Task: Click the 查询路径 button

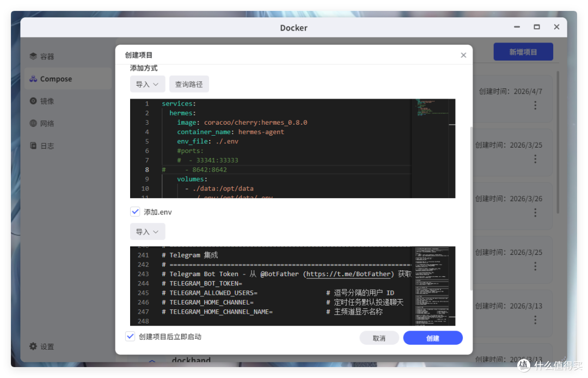Action: 189,84
